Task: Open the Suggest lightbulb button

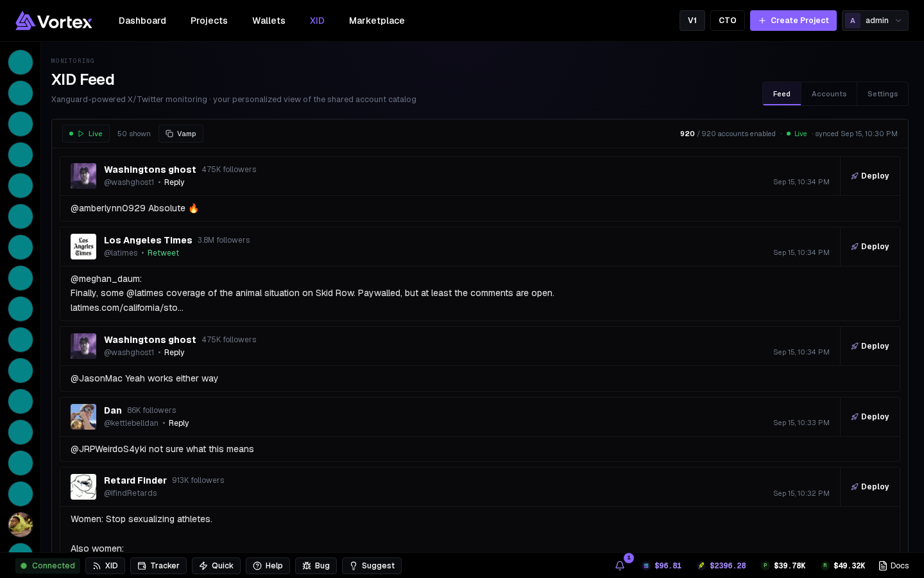Action: (372, 566)
